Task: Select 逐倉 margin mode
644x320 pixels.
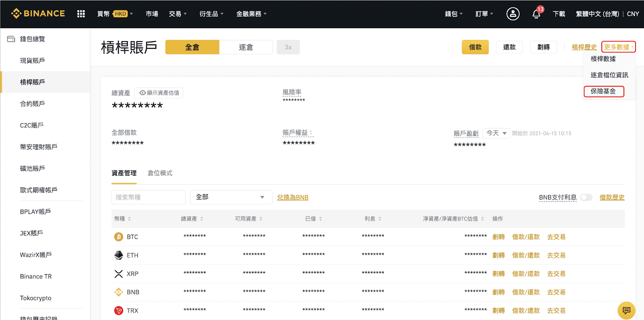Action: click(246, 47)
